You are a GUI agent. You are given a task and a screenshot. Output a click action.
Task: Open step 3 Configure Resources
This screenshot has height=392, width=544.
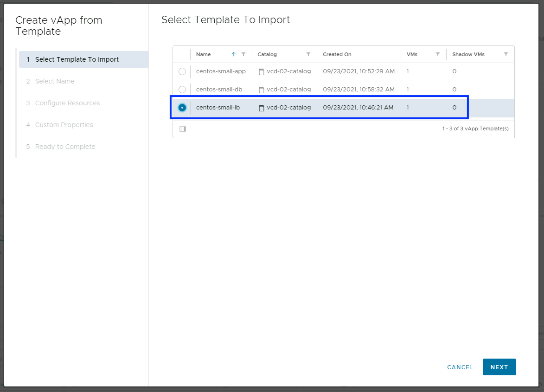(x=67, y=103)
